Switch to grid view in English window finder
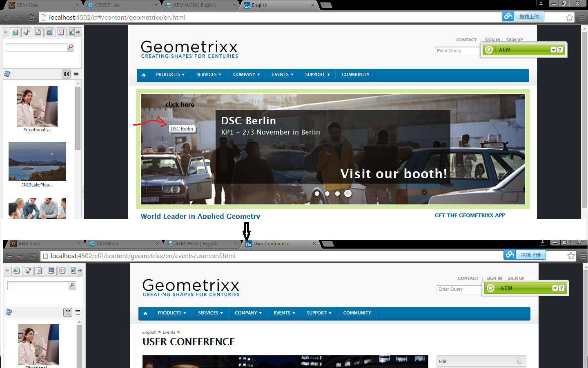The height and width of the screenshot is (368, 588). (66, 74)
